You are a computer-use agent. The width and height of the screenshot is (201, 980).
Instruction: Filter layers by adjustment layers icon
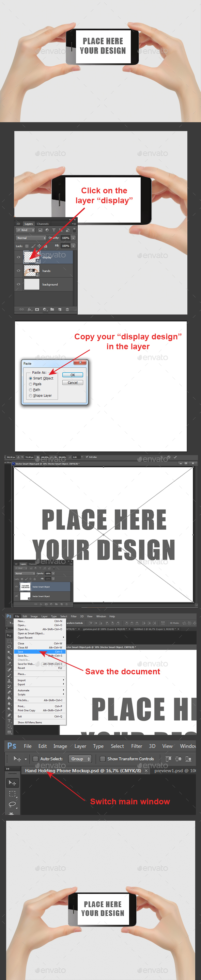[x=47, y=230]
